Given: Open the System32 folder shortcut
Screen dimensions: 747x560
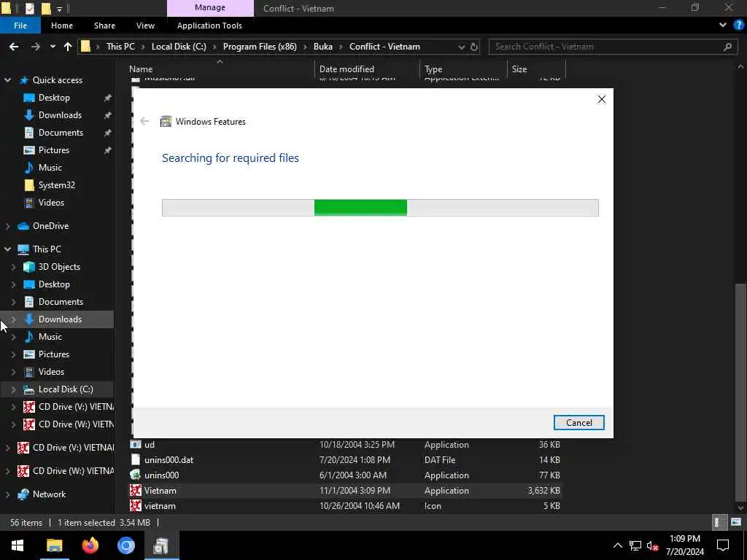Looking at the screenshot, I should pyautogui.click(x=57, y=184).
